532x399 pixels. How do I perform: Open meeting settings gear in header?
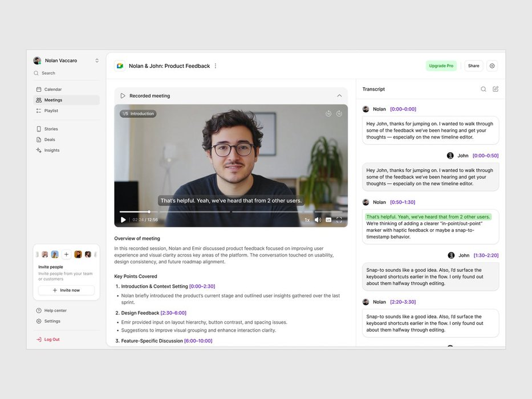point(492,66)
